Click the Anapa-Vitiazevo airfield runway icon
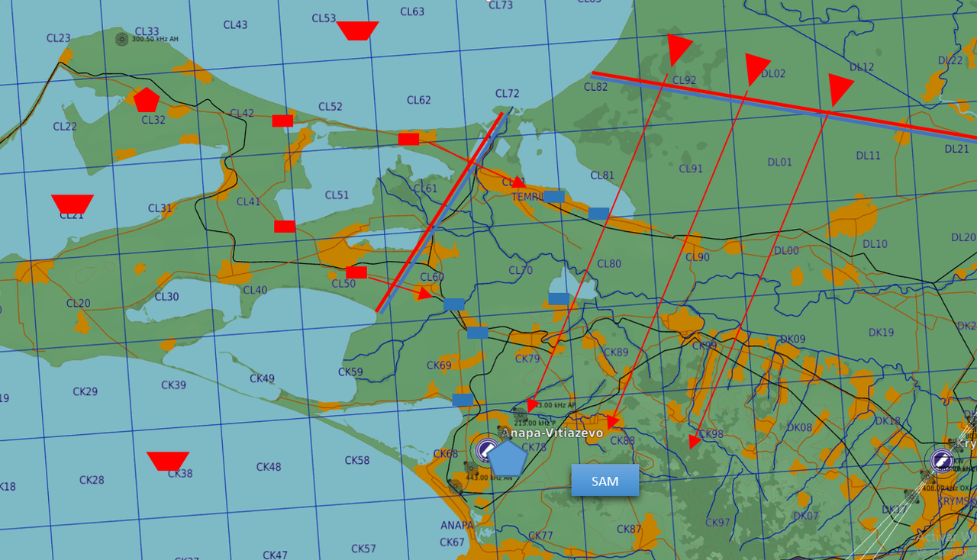Image resolution: width=977 pixels, height=560 pixels. point(485,450)
